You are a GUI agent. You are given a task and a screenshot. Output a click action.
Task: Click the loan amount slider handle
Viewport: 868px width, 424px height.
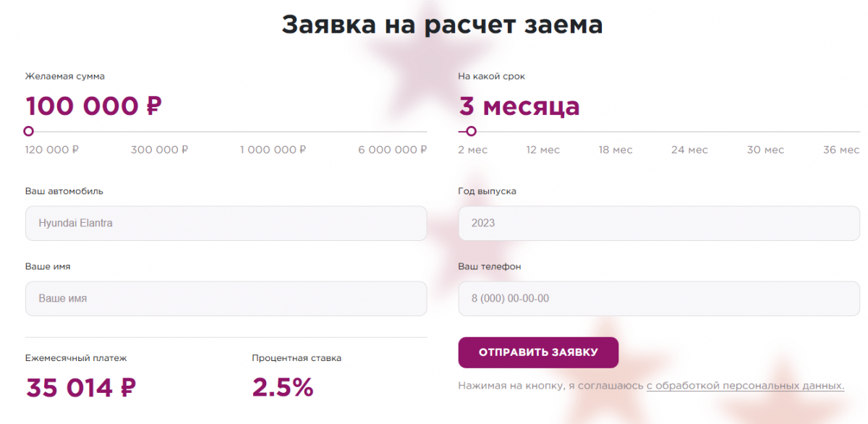(x=28, y=131)
